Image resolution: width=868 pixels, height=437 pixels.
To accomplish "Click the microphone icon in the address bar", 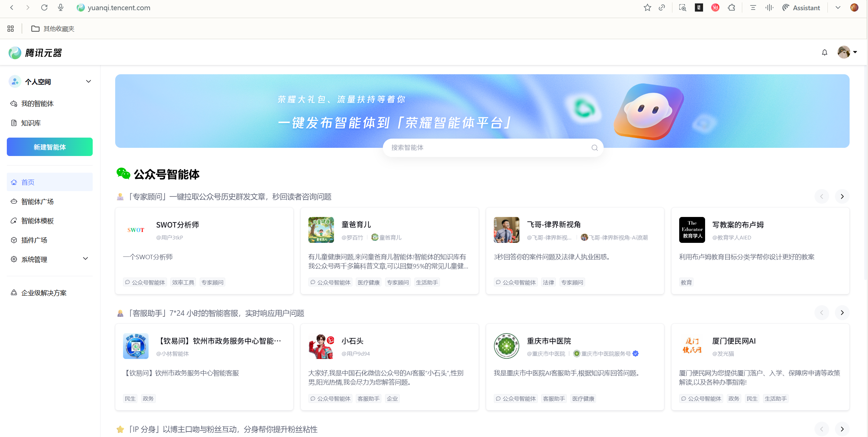I will [x=60, y=7].
